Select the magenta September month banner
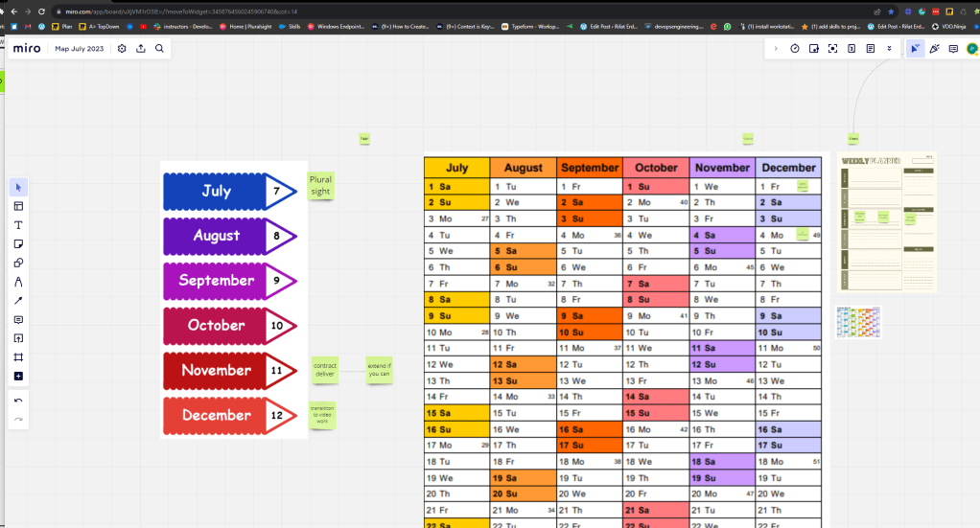 [230, 281]
